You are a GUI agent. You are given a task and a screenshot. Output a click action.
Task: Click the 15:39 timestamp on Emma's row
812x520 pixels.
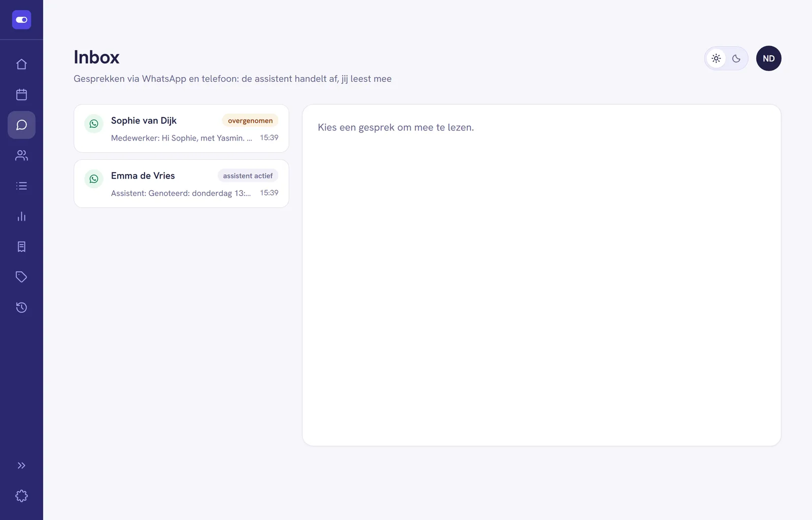point(269,193)
